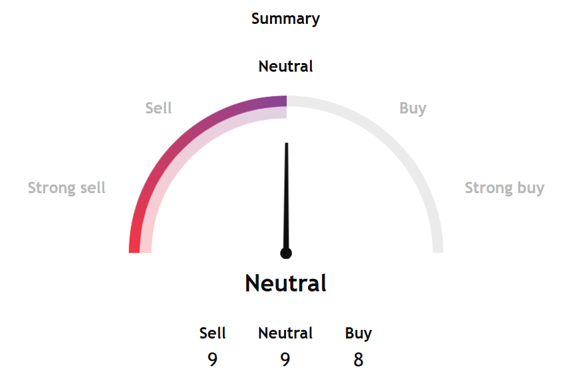Click the Buy count value 8
The height and width of the screenshot is (377, 588).
click(x=358, y=359)
